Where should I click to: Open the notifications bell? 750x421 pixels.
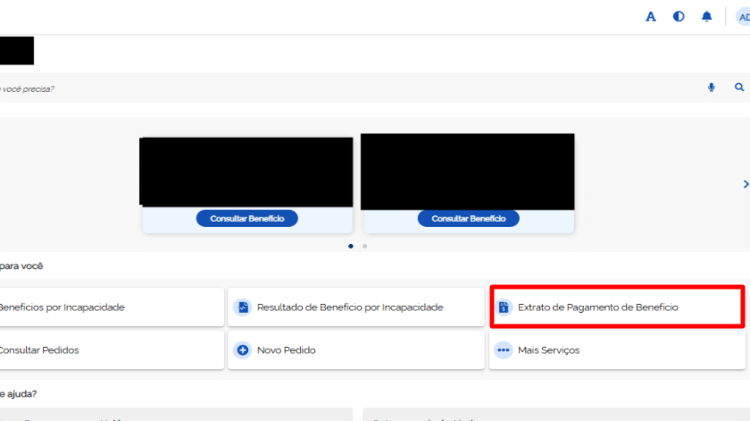click(x=707, y=17)
